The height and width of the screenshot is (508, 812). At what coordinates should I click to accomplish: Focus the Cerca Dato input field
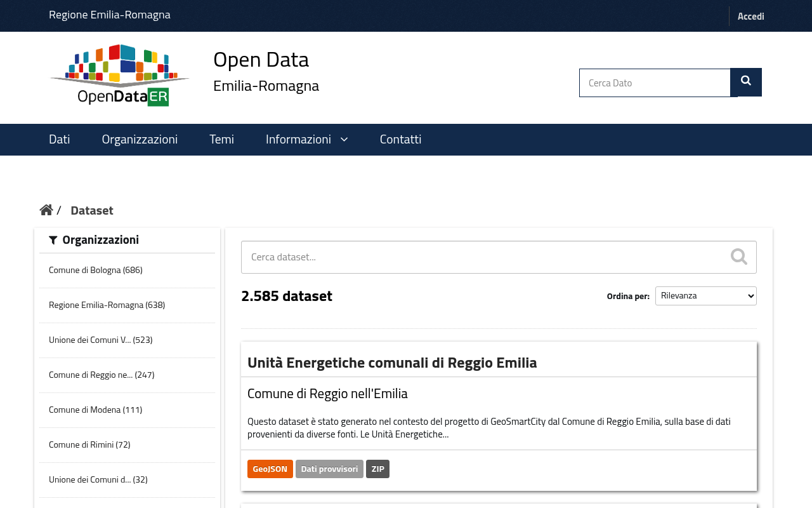(x=655, y=83)
